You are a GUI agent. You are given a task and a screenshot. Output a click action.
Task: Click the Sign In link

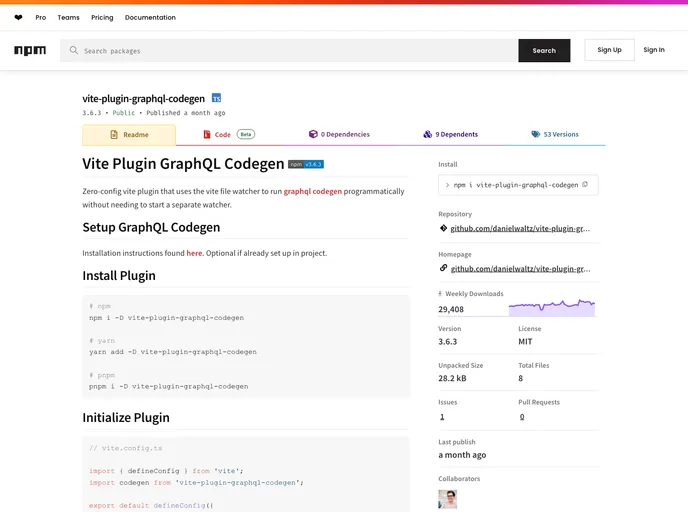click(x=654, y=50)
